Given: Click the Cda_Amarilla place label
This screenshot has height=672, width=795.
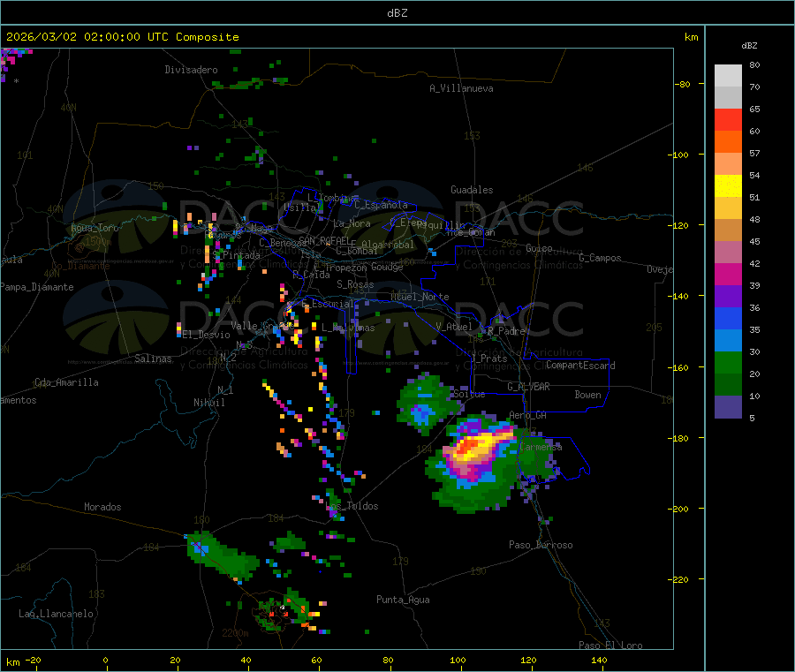Looking at the screenshot, I should (66, 382).
